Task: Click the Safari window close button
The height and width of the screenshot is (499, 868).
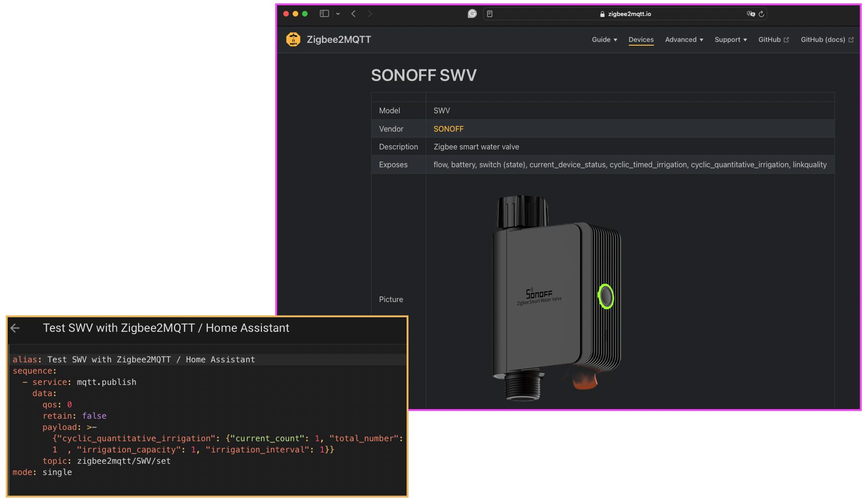Action: [x=286, y=14]
